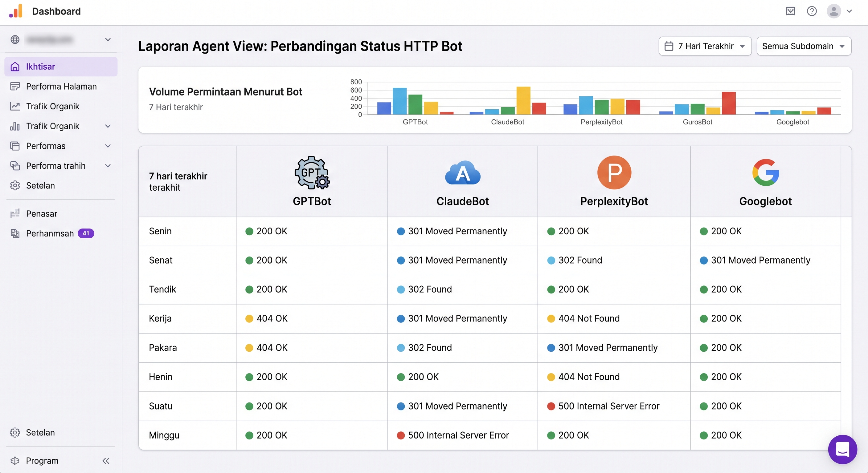This screenshot has width=868, height=473.
Task: Click GPTBot's tall light-blue chart bar
Action: (x=399, y=101)
